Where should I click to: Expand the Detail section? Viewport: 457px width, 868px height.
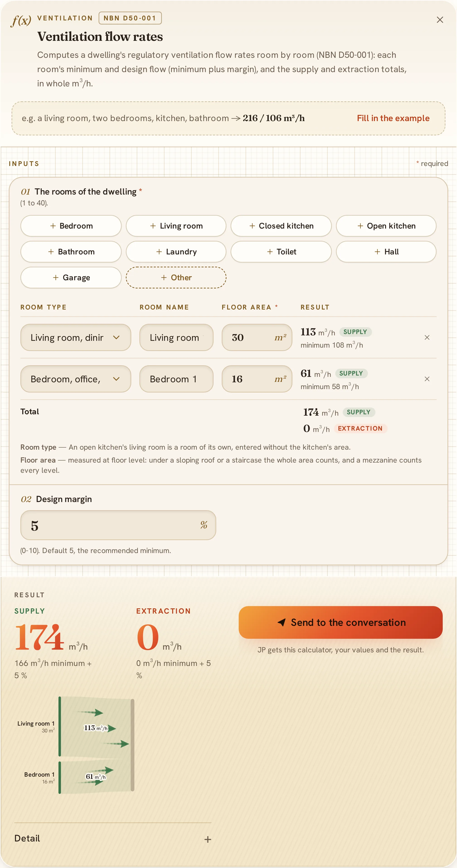coord(113,839)
